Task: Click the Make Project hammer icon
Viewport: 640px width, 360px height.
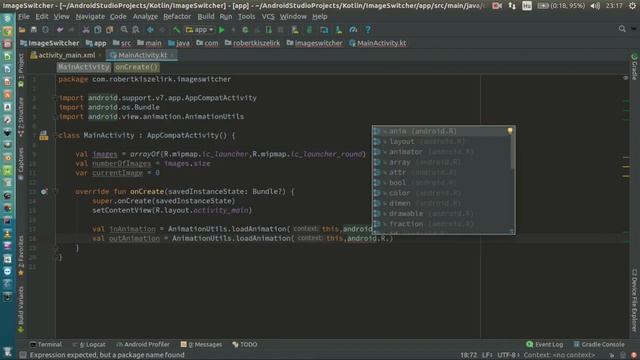Action: point(176,30)
